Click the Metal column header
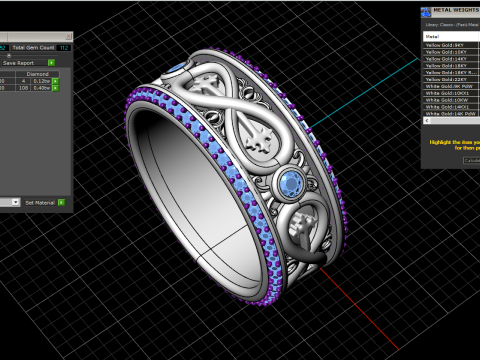Image resolution: width=480 pixels, height=360 pixels. [x=452, y=36]
